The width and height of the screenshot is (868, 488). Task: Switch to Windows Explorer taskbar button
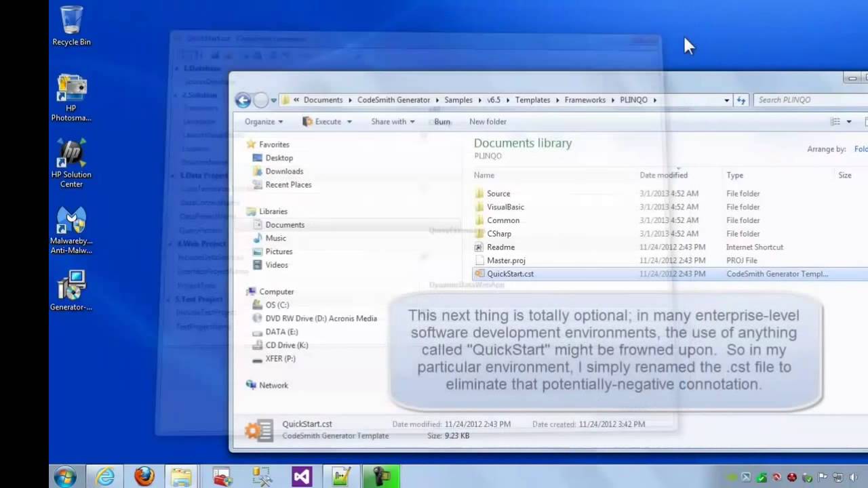(181, 476)
